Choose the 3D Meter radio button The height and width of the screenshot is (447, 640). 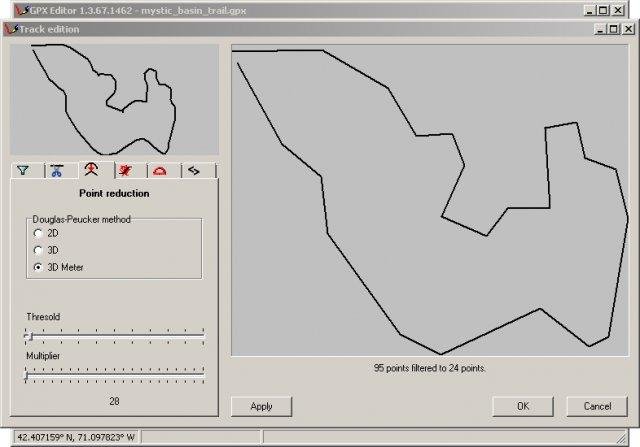pyautogui.click(x=38, y=267)
